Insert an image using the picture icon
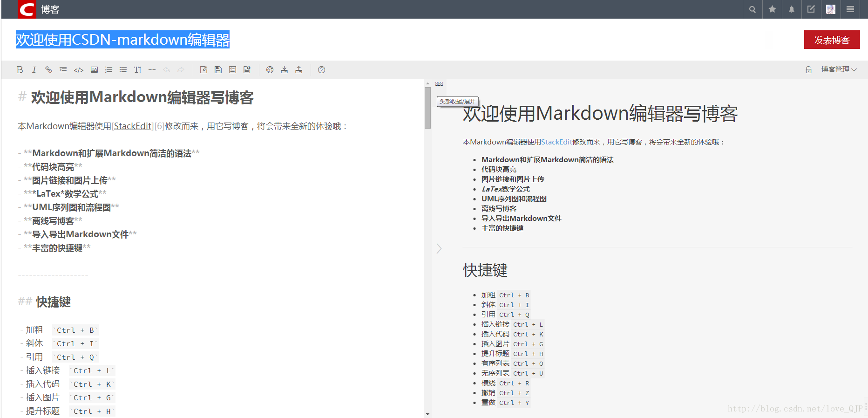868x418 pixels. click(x=94, y=70)
